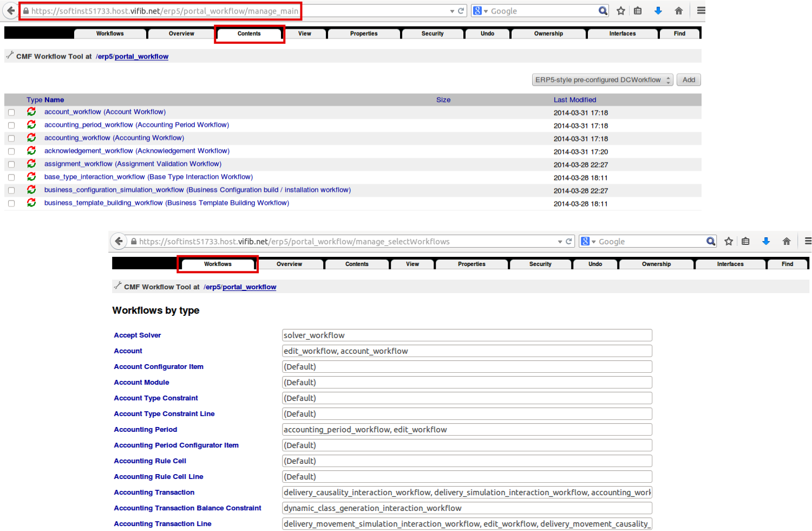812x531 pixels.
Task: Switch to Contents tab in top page
Action: coord(249,34)
